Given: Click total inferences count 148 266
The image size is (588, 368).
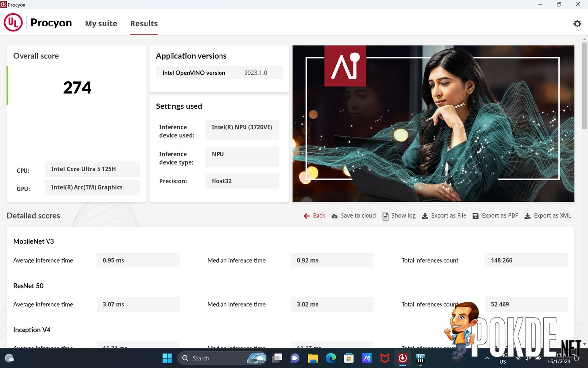Looking at the screenshot, I should pos(526,260).
